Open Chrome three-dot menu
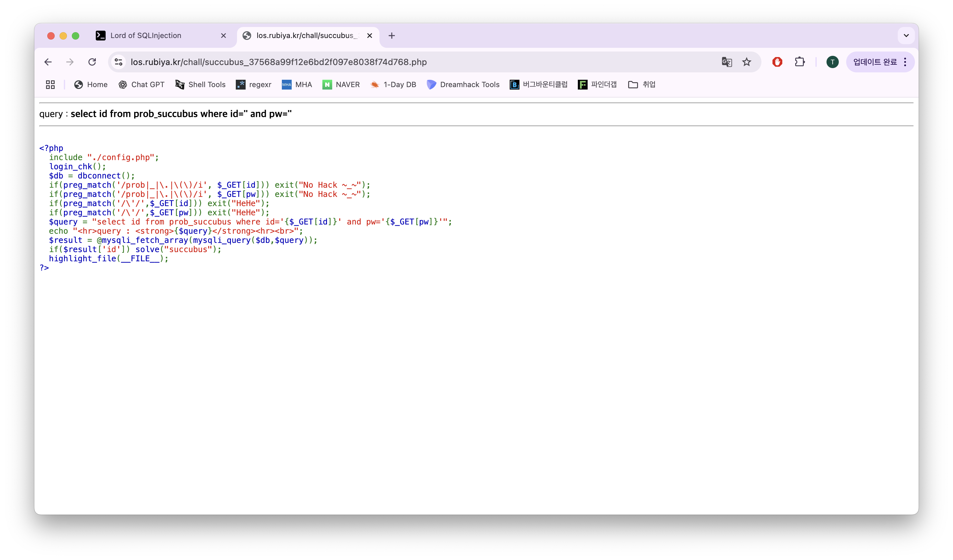This screenshot has width=953, height=560. tap(905, 62)
